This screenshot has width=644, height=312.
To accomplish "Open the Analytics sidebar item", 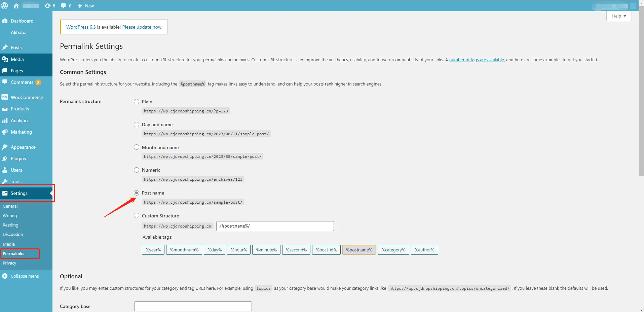I will coord(20,120).
